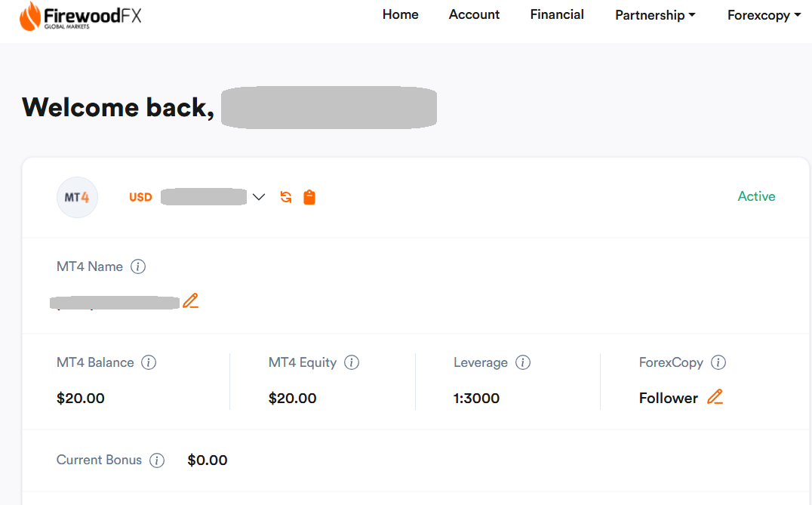The image size is (812, 505).
Task: Click the Follower role text
Action: tap(668, 398)
